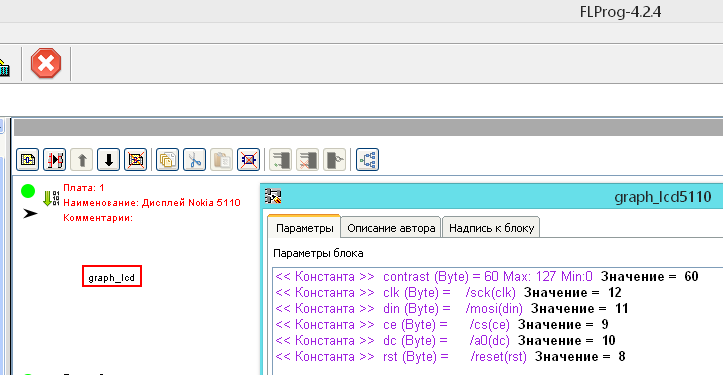Click the project tree structure icon
The height and width of the screenshot is (375, 723).
click(367, 160)
